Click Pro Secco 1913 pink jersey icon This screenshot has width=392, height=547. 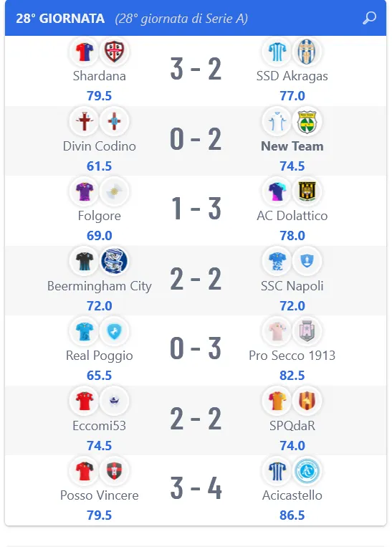click(277, 330)
